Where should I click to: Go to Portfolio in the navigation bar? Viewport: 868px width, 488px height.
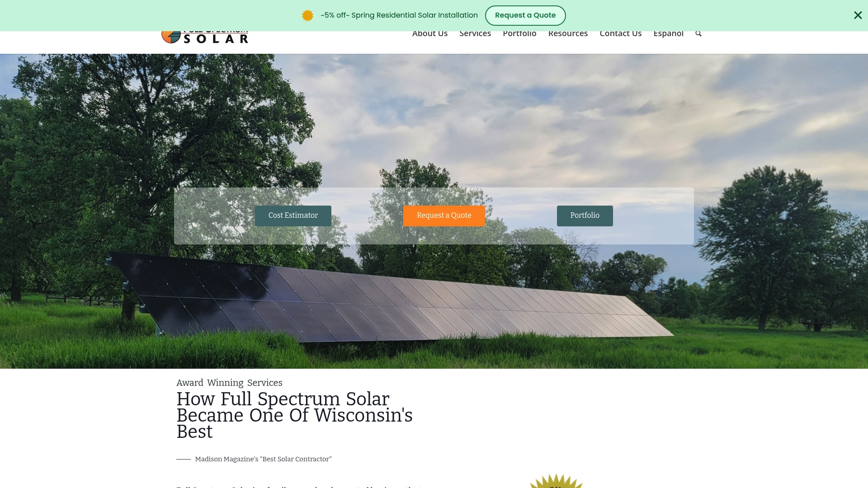point(519,34)
